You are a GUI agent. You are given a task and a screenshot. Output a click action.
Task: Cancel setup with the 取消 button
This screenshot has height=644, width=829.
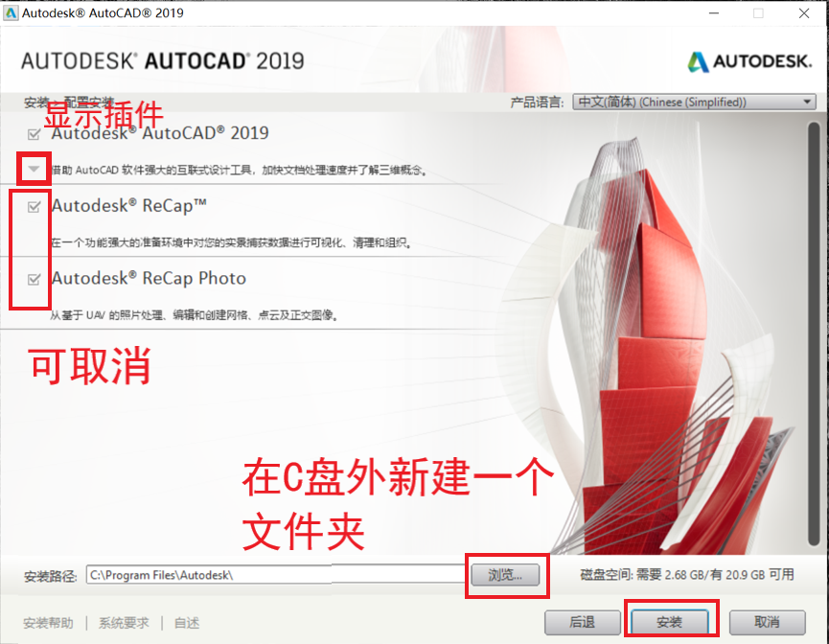pyautogui.click(x=767, y=622)
